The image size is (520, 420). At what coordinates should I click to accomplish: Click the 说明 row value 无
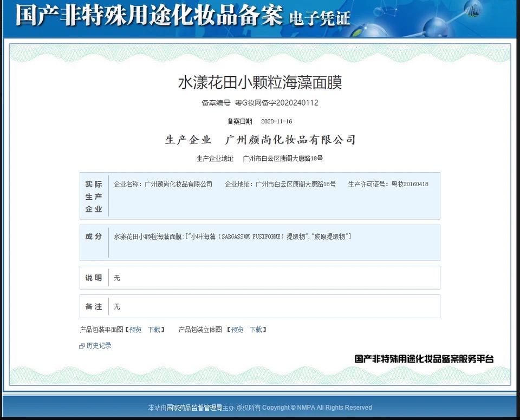[117, 278]
